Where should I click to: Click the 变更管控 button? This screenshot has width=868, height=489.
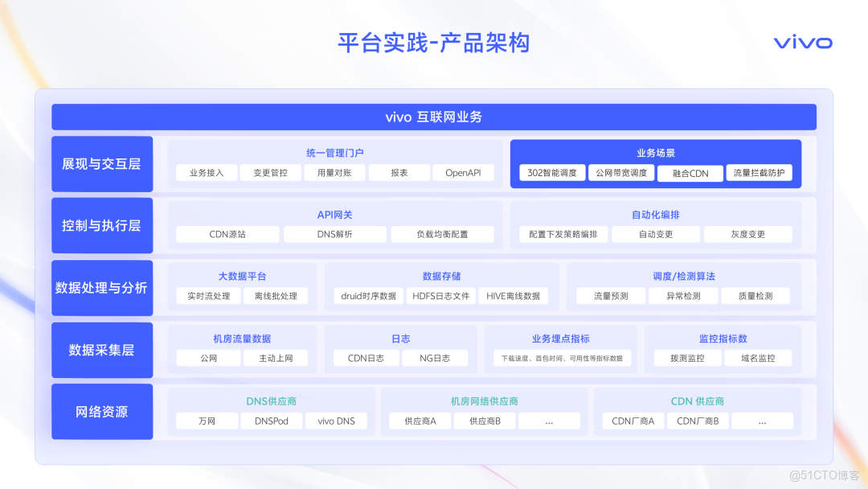pyautogui.click(x=270, y=172)
